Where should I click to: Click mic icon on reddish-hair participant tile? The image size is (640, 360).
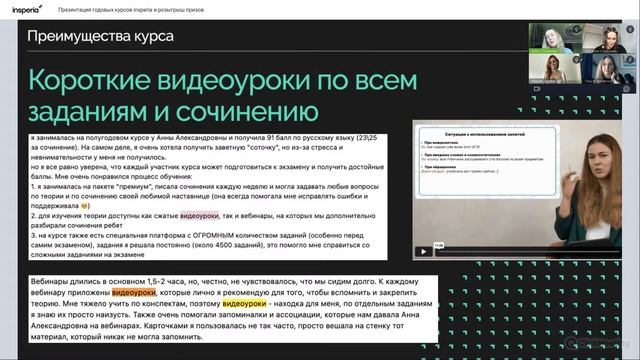[576, 60]
